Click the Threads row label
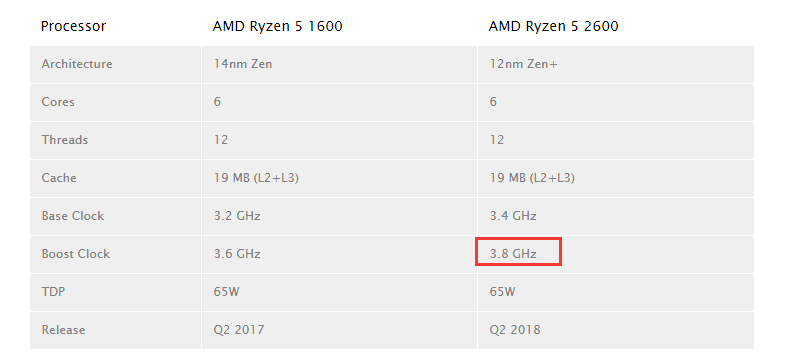The image size is (791, 364). tap(65, 140)
